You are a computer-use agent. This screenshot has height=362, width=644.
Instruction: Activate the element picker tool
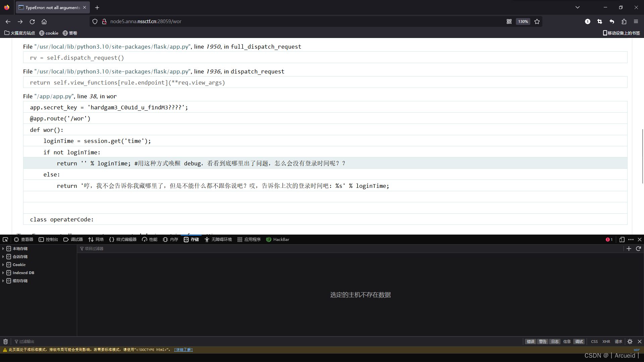[5, 240]
